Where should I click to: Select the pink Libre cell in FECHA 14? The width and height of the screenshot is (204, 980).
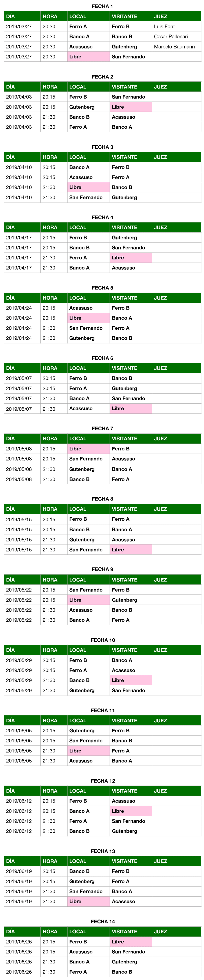point(131,942)
